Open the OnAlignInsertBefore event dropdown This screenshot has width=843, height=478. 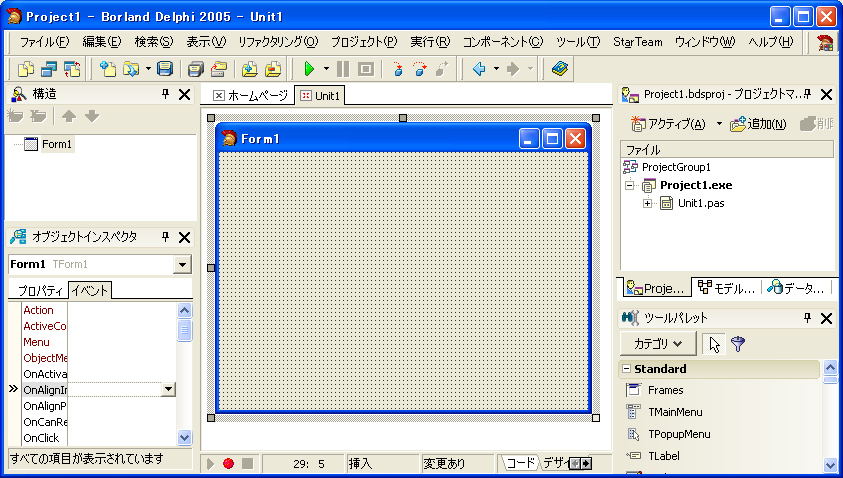(168, 389)
